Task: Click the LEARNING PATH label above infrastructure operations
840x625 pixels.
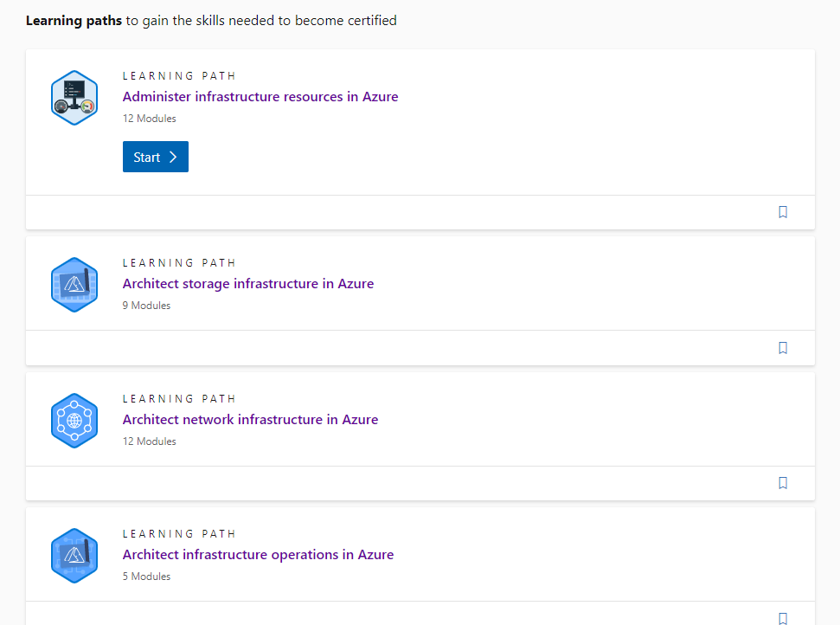Action: [179, 534]
